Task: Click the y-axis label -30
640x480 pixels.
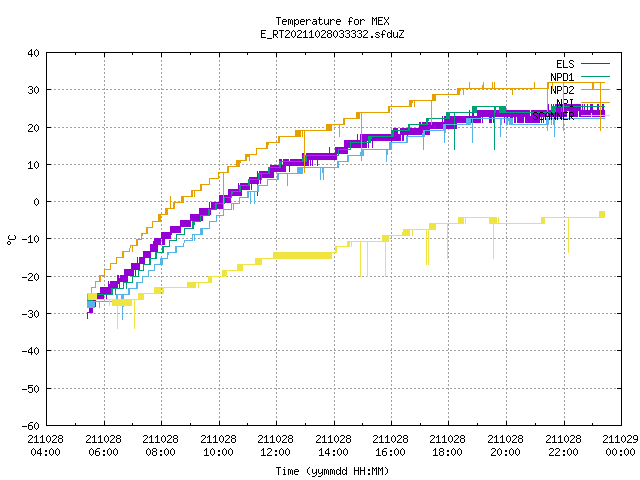Action: click(x=31, y=314)
